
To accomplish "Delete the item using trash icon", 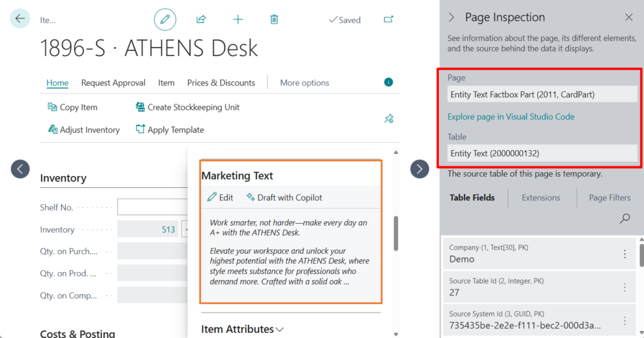I will click(274, 19).
